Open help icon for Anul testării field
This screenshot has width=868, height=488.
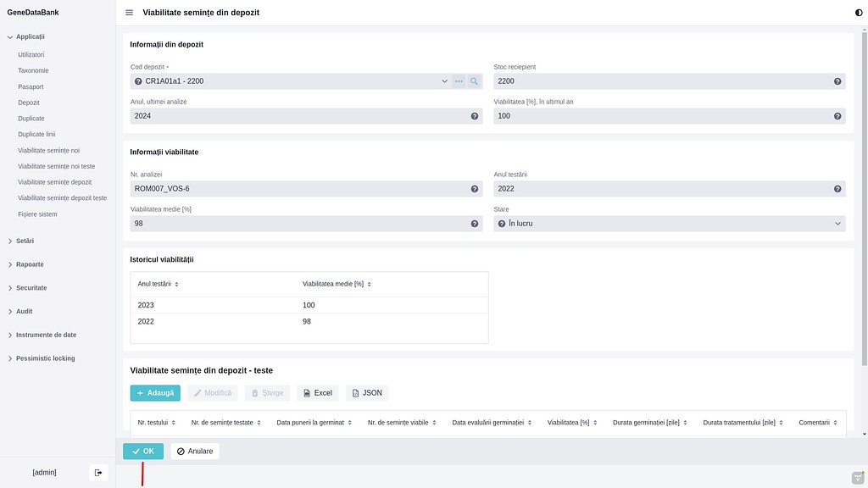click(x=837, y=189)
